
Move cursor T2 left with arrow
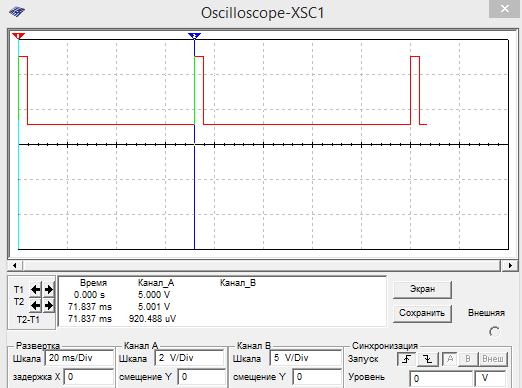tap(35, 305)
